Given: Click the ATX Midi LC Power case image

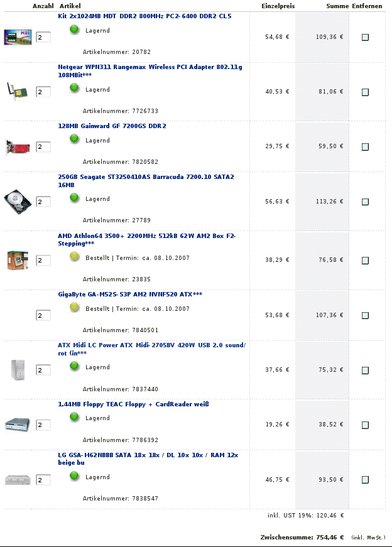Looking at the screenshot, I should 18,370.
